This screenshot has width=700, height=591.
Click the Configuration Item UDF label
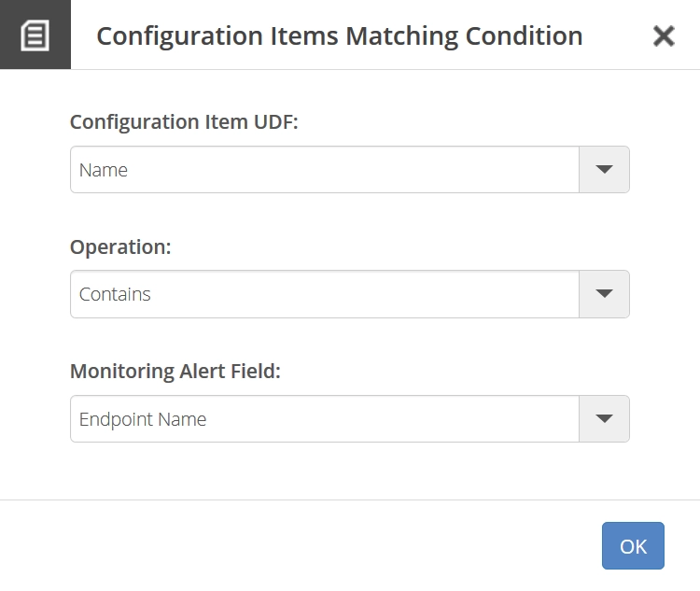pos(184,122)
